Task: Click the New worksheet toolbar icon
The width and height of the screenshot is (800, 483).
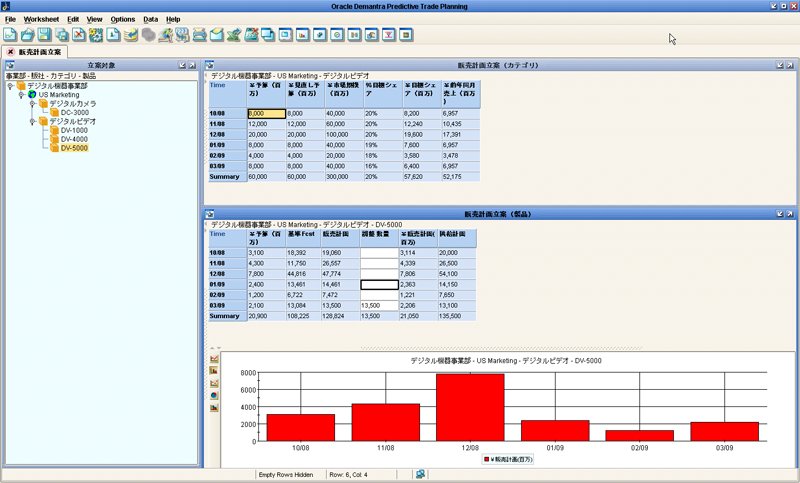Action: click(10, 35)
